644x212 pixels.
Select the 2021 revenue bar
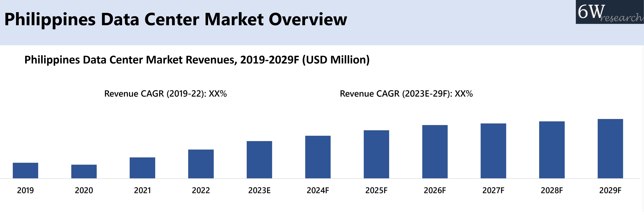[142, 168]
